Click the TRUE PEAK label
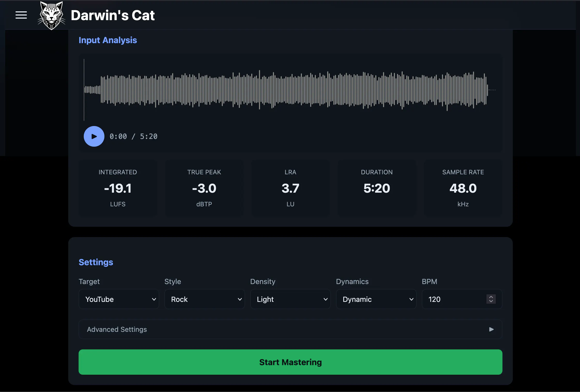Screen dimensions: 580x392 [204, 172]
